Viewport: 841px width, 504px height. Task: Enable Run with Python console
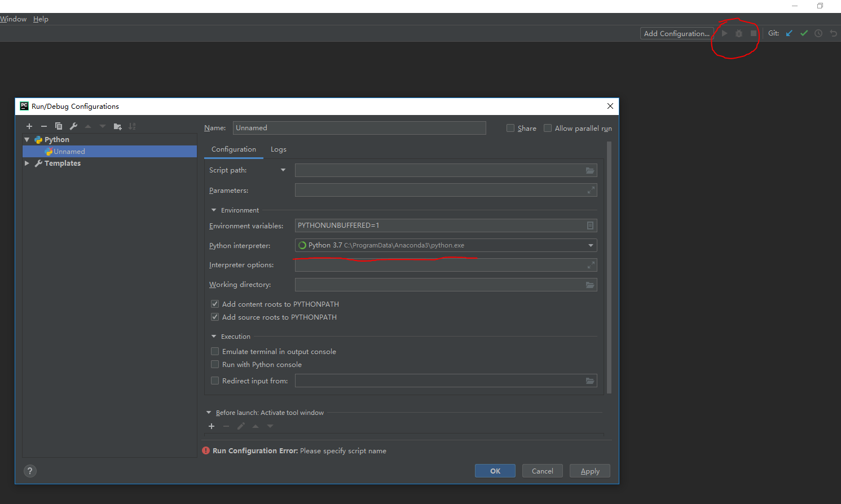click(x=215, y=364)
